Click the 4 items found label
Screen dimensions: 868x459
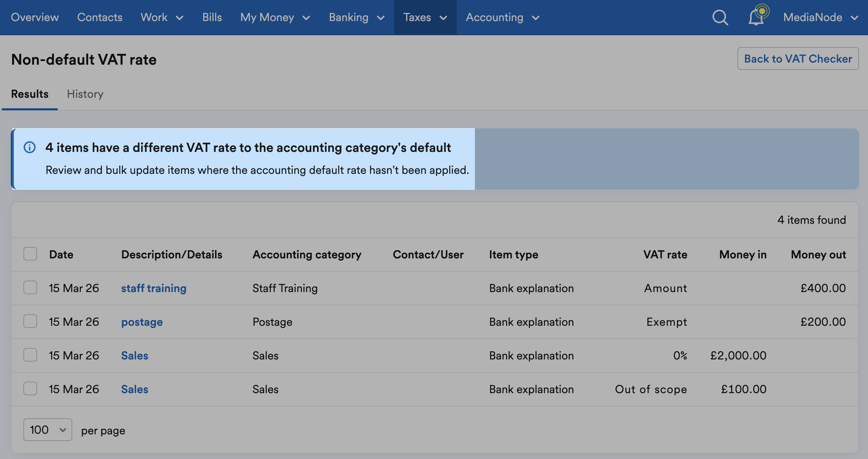pos(811,220)
